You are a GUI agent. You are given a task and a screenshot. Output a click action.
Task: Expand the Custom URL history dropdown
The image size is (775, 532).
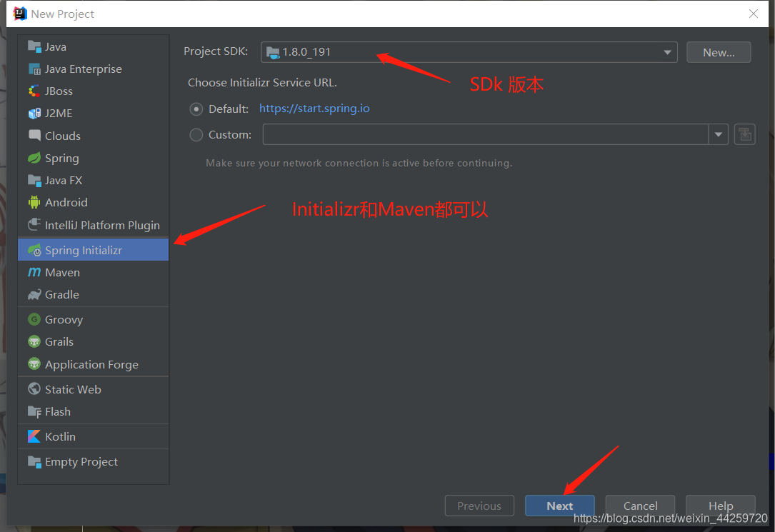coord(718,134)
